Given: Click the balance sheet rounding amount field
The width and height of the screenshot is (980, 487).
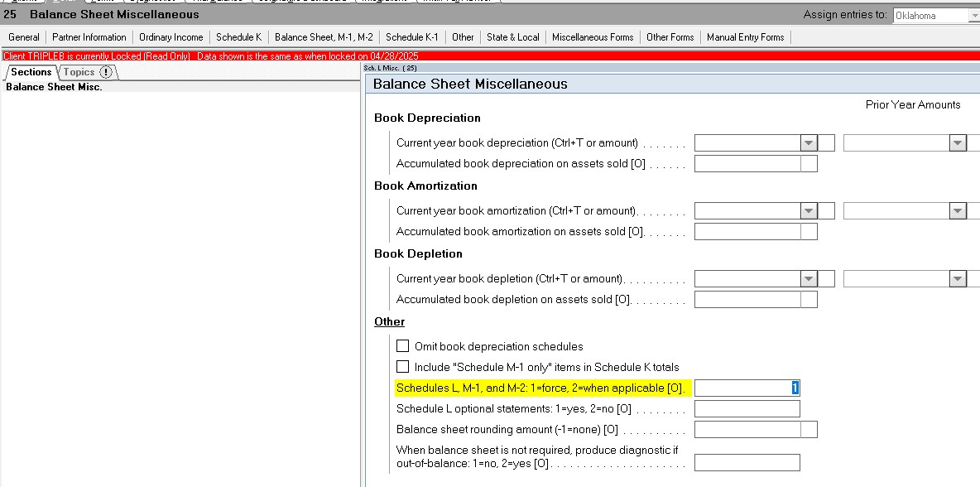Looking at the screenshot, I should click(x=747, y=429).
